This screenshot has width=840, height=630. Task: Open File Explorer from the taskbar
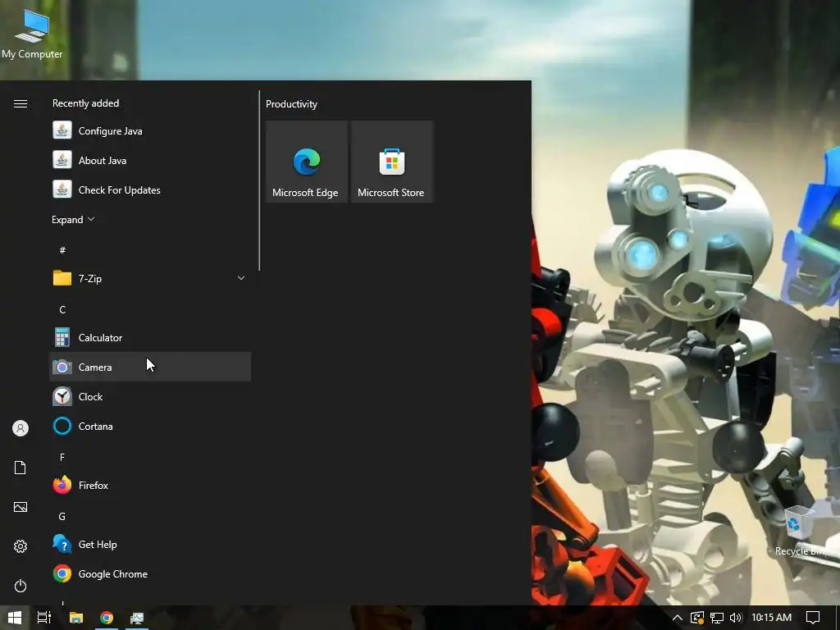76,618
